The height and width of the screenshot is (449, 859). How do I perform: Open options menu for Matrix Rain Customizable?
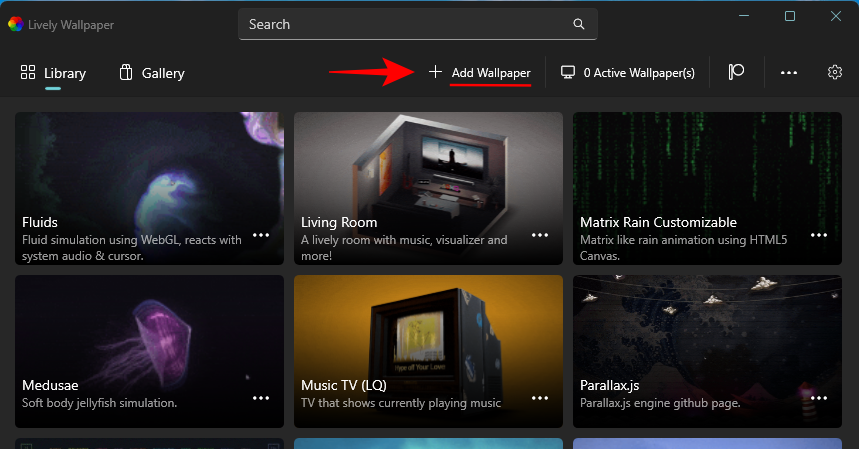818,235
